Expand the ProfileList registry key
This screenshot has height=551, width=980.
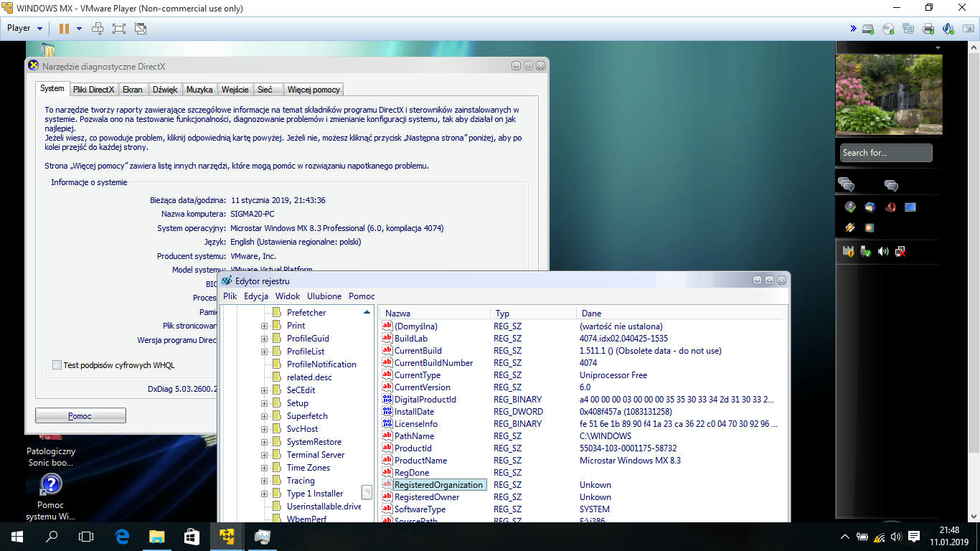(264, 352)
